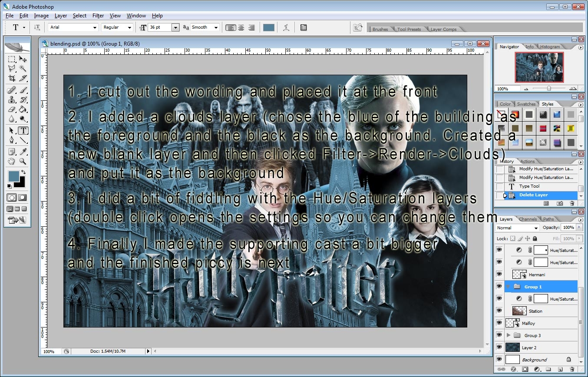Image resolution: width=588 pixels, height=377 pixels.
Task: Click the foreground color swatch
Action: pos(14,176)
